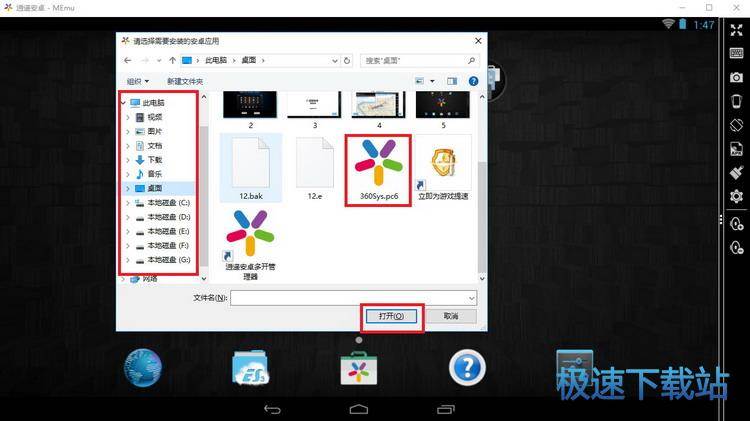Open the MEmu app market icon

[359, 368]
